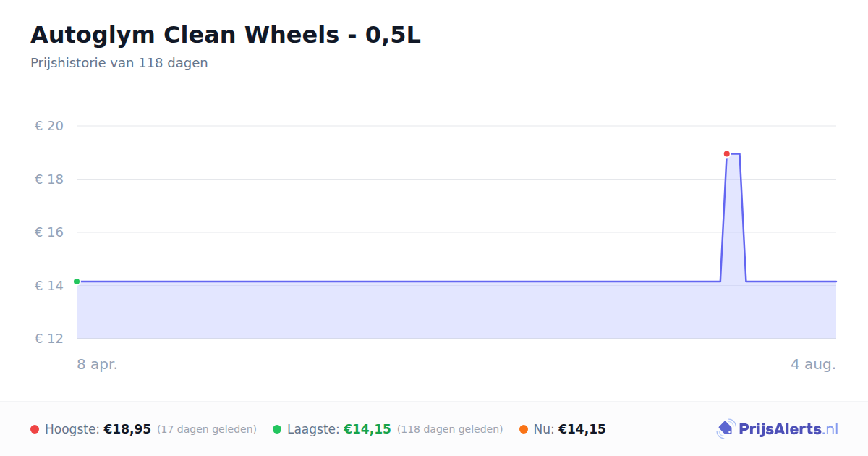Click the 8 apr. start date label

[x=98, y=364]
